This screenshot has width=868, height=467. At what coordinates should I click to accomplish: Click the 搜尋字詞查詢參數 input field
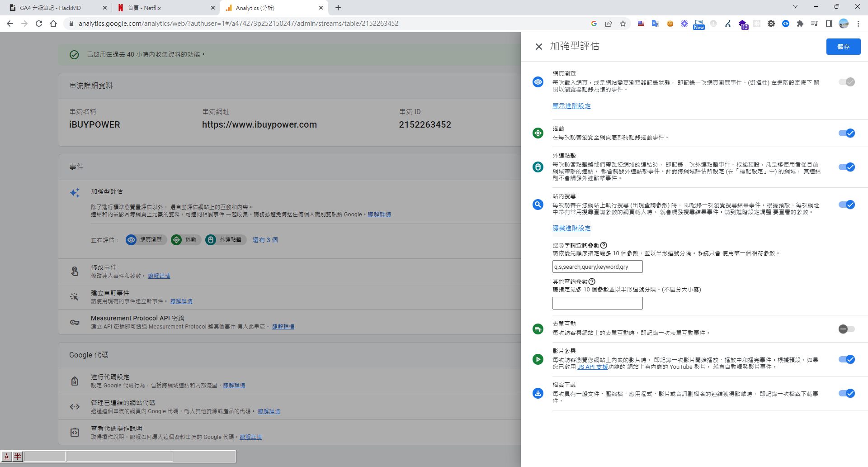point(597,267)
